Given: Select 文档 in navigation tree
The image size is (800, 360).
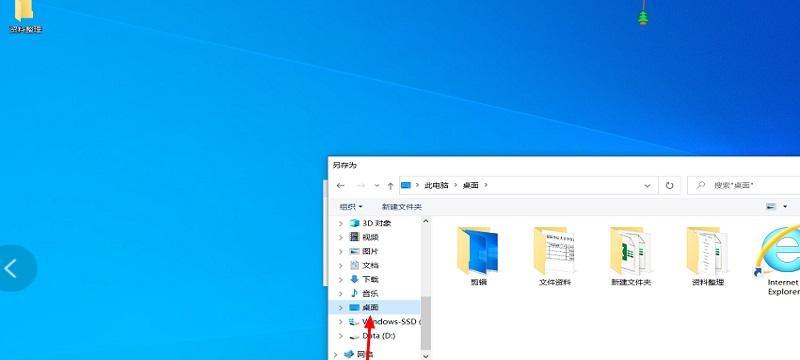Looking at the screenshot, I should pyautogui.click(x=370, y=265).
